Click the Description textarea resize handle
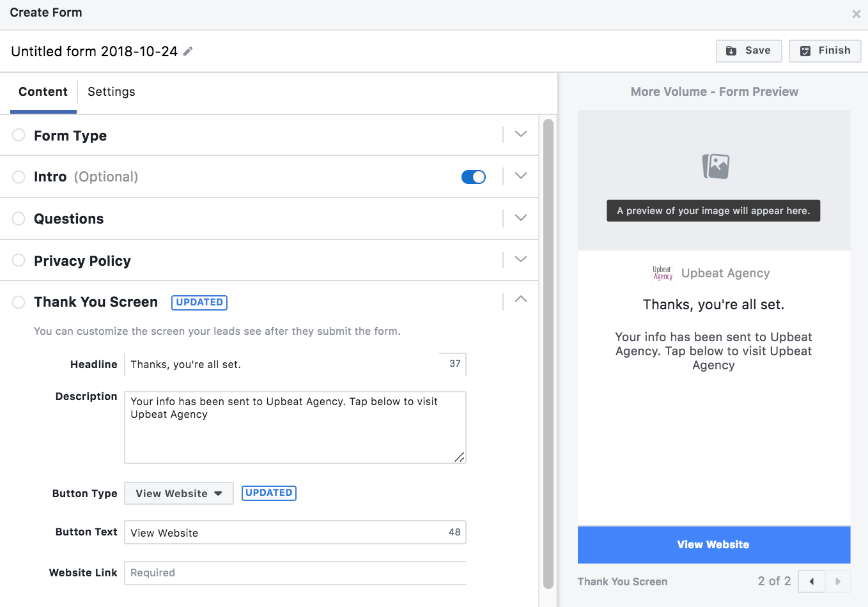The height and width of the screenshot is (607, 868). coord(460,457)
